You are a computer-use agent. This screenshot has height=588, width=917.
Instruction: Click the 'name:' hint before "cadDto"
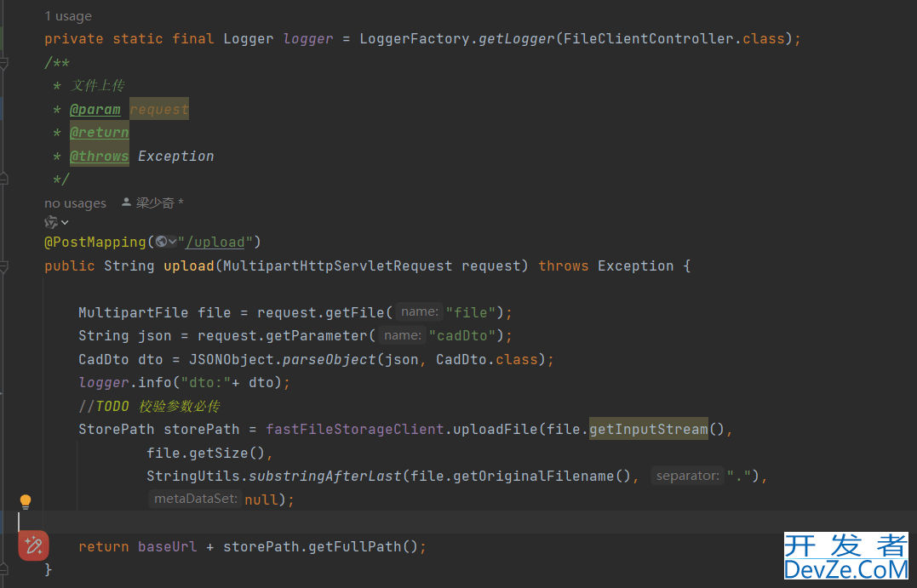pyautogui.click(x=403, y=335)
